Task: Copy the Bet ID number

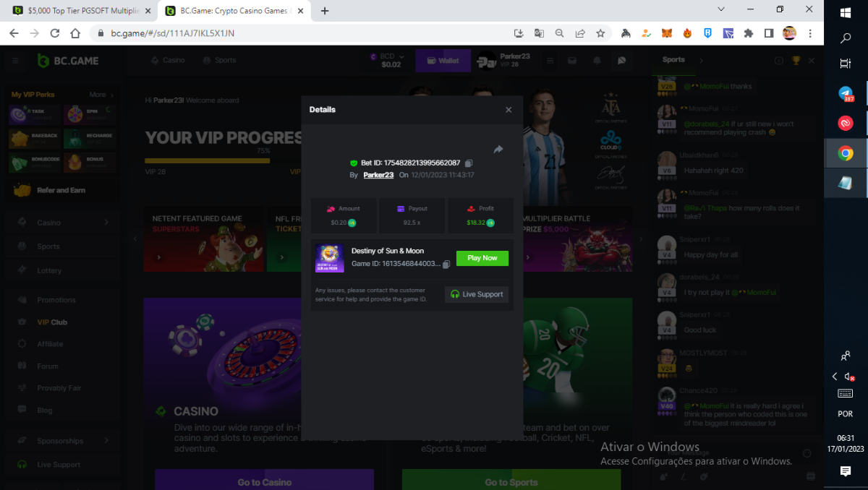Action: point(469,163)
